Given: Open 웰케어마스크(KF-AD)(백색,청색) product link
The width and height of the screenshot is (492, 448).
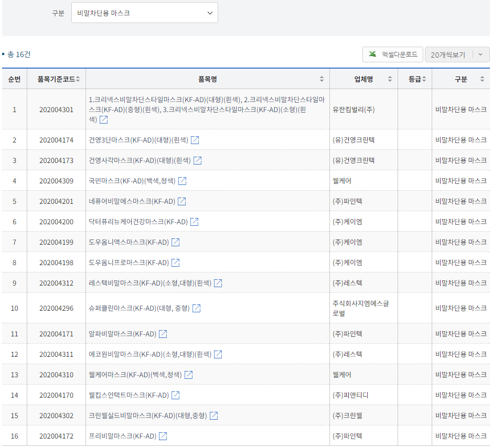Looking at the screenshot, I should tap(135, 375).
